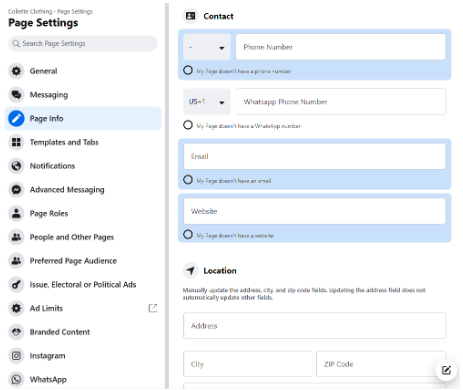Select 'My Page doesn't have a website'
This screenshot has width=463, height=390.
(188, 235)
